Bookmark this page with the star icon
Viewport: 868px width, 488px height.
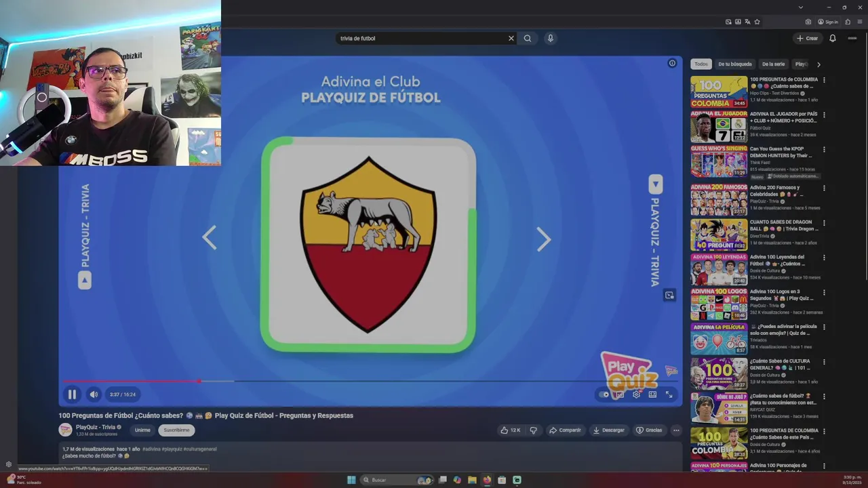tap(757, 22)
